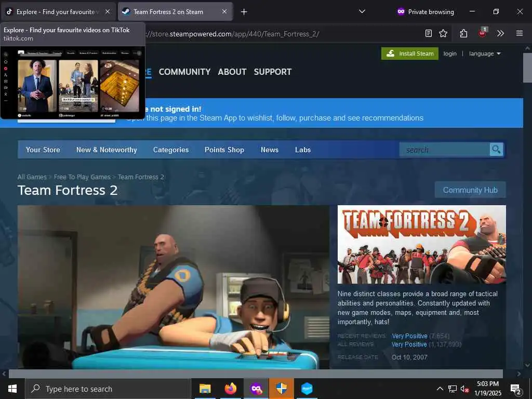532x399 pixels.
Task: Open the Your Store menu
Action: point(43,150)
